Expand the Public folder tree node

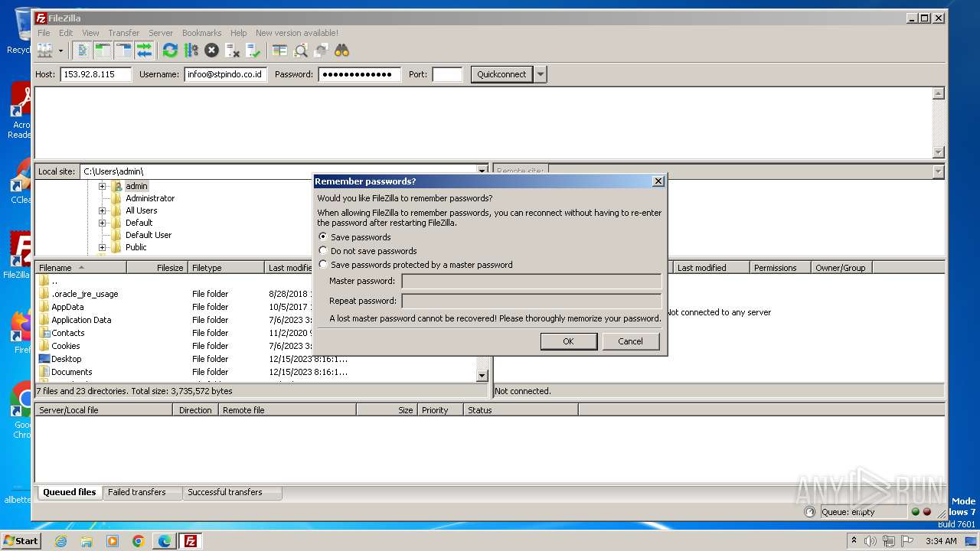click(102, 247)
